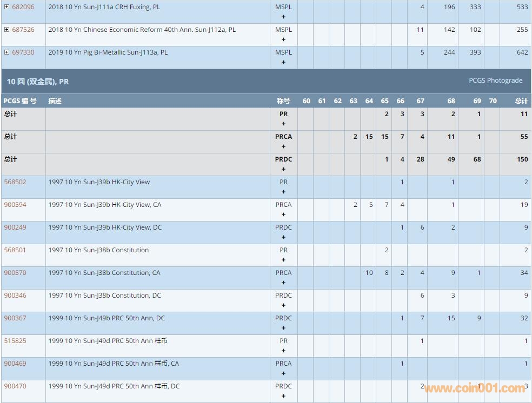
Task: Click the 总计 column header
Action: [x=521, y=101]
